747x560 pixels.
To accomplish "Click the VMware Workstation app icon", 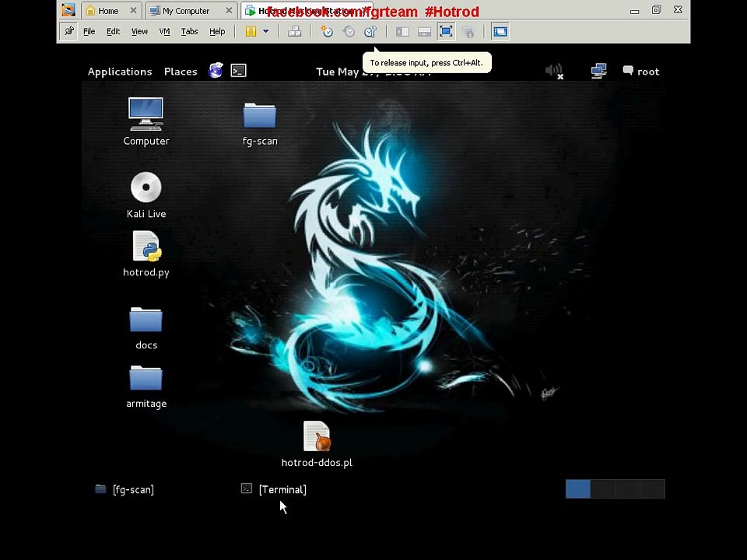I will click(68, 9).
